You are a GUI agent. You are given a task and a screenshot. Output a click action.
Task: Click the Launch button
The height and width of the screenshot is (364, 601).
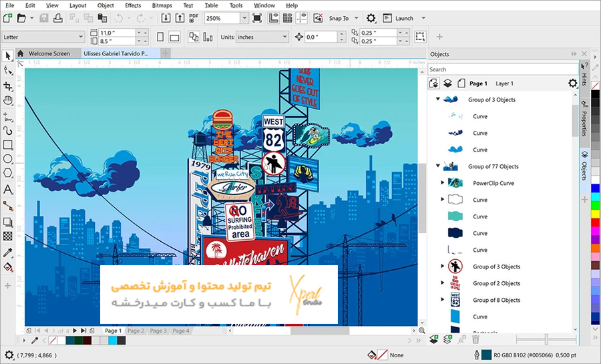(399, 18)
